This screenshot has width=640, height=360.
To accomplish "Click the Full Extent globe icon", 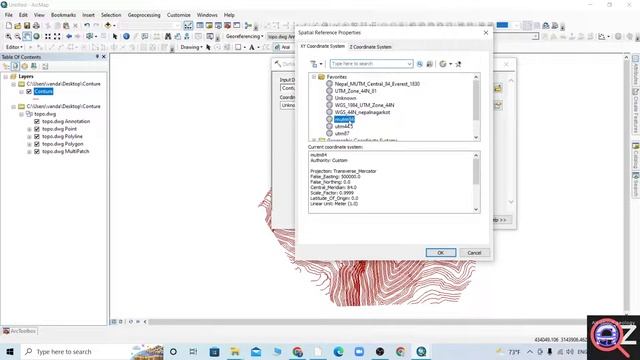I will tap(36, 36).
